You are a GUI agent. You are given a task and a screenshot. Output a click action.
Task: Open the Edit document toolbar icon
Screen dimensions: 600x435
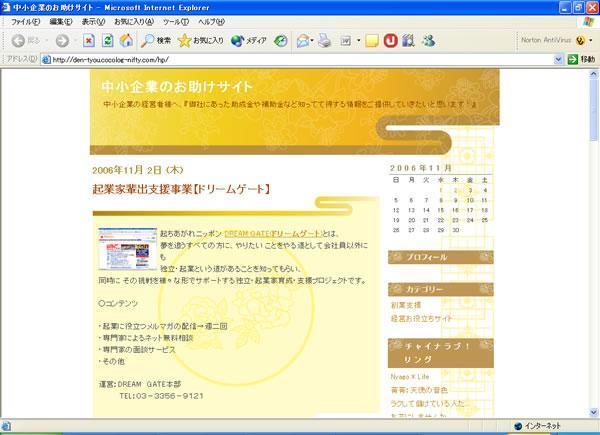pos(346,41)
